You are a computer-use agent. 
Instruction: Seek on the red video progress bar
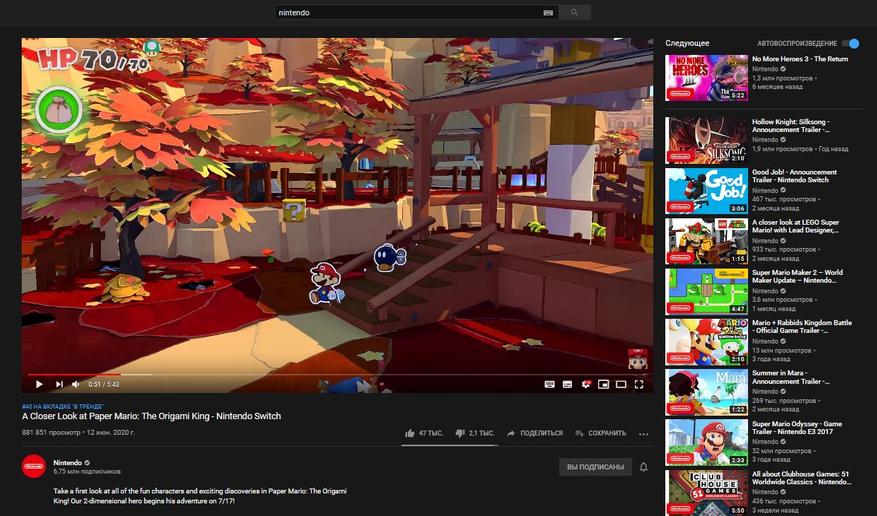(x=337, y=375)
